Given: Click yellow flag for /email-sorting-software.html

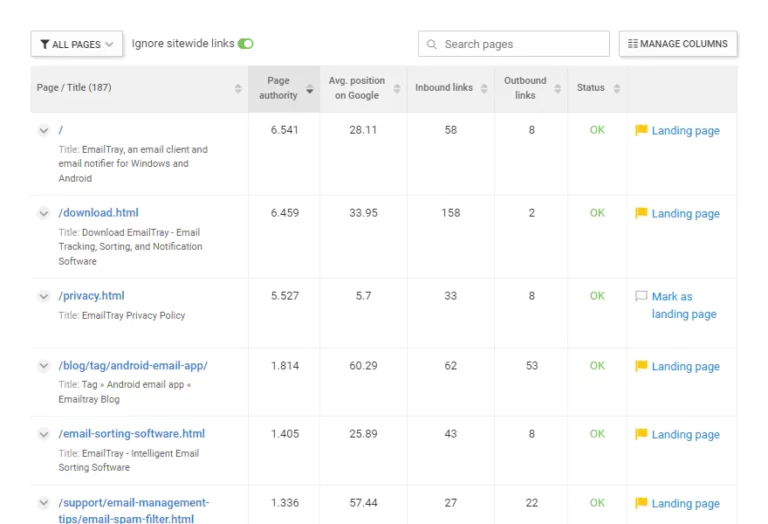Looking at the screenshot, I should tap(641, 434).
